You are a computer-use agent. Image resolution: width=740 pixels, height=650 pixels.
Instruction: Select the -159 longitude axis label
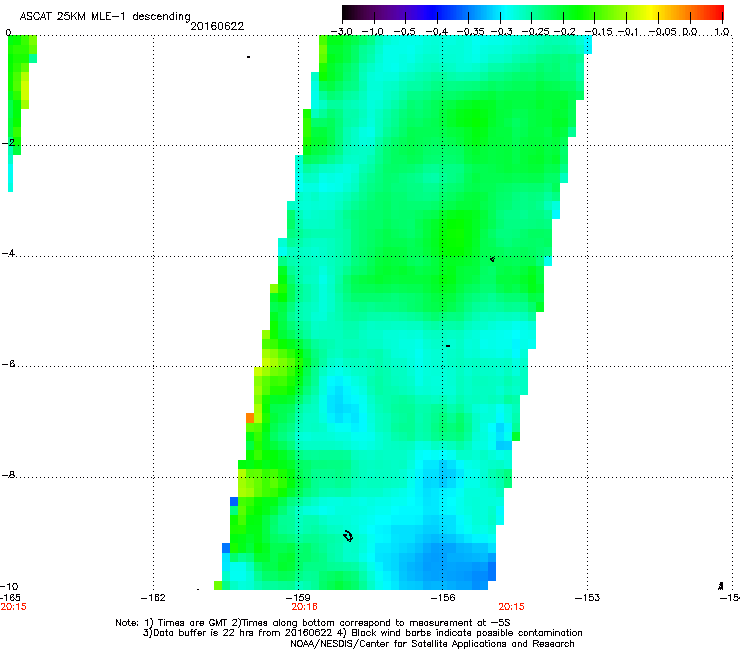[298, 598]
